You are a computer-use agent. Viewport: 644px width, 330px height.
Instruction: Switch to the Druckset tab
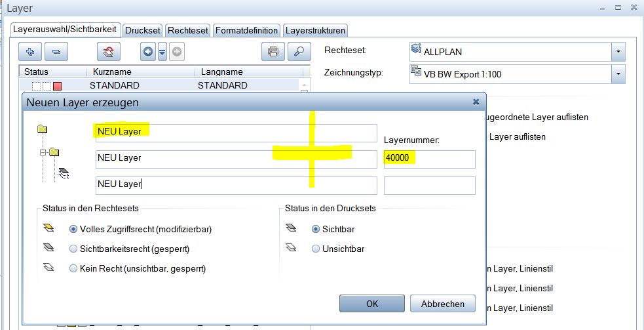(x=143, y=30)
